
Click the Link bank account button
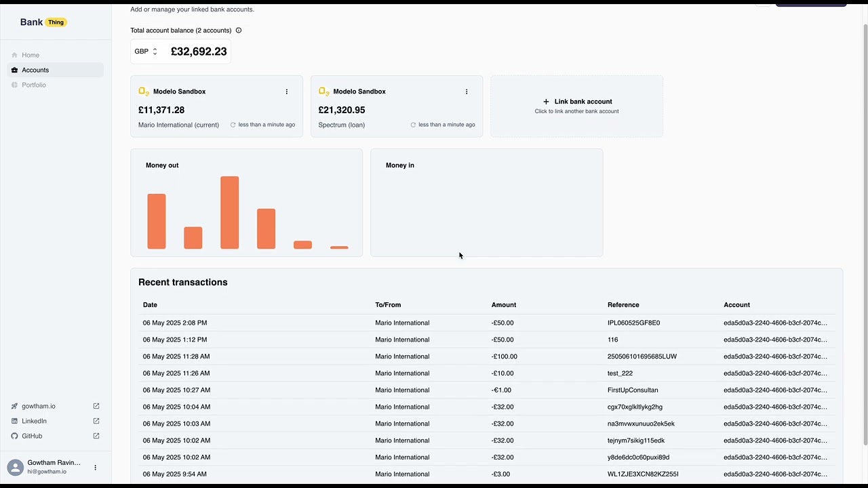[x=576, y=106]
